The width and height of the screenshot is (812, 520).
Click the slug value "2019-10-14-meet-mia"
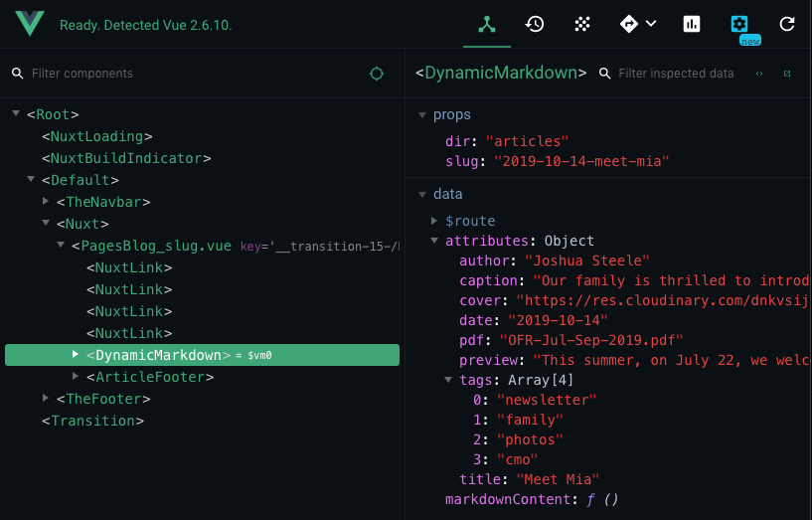point(581,161)
